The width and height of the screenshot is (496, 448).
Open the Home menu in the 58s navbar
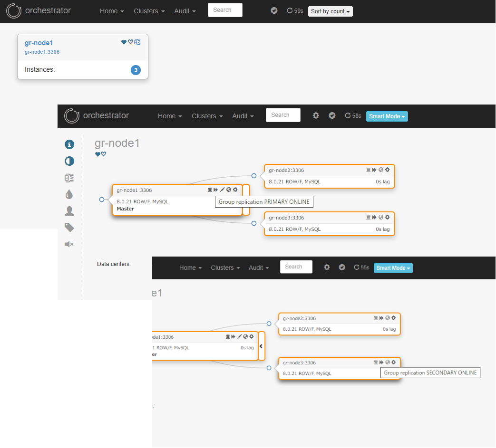pyautogui.click(x=170, y=116)
